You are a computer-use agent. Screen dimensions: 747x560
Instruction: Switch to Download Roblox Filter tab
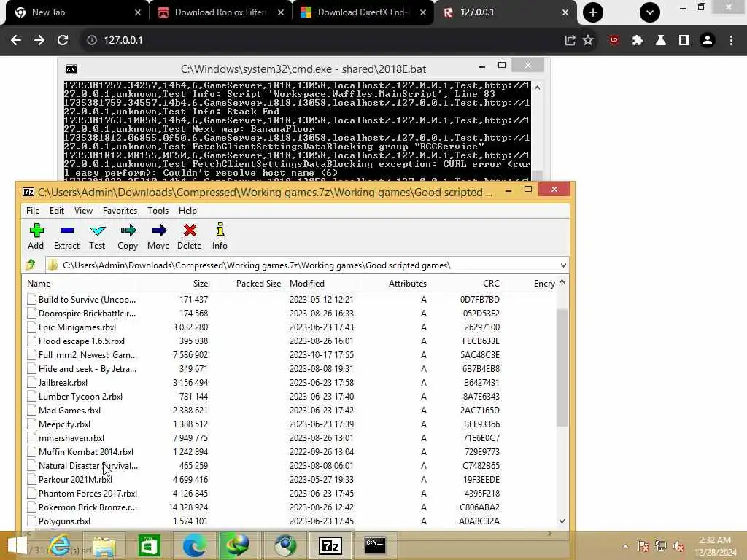(x=220, y=12)
